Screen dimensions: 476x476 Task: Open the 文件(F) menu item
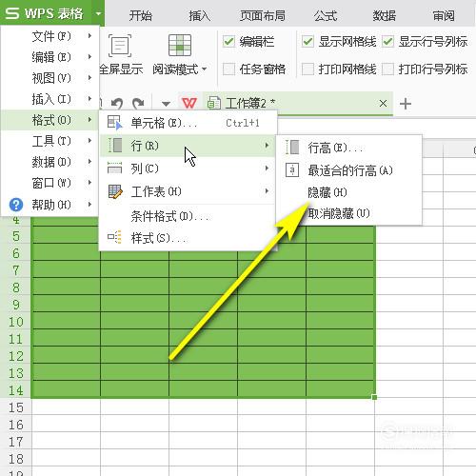[50, 36]
